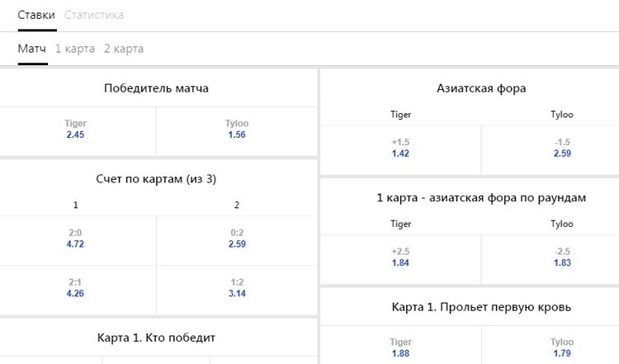Select the Матч tab
The image size is (619, 364).
pyautogui.click(x=32, y=49)
